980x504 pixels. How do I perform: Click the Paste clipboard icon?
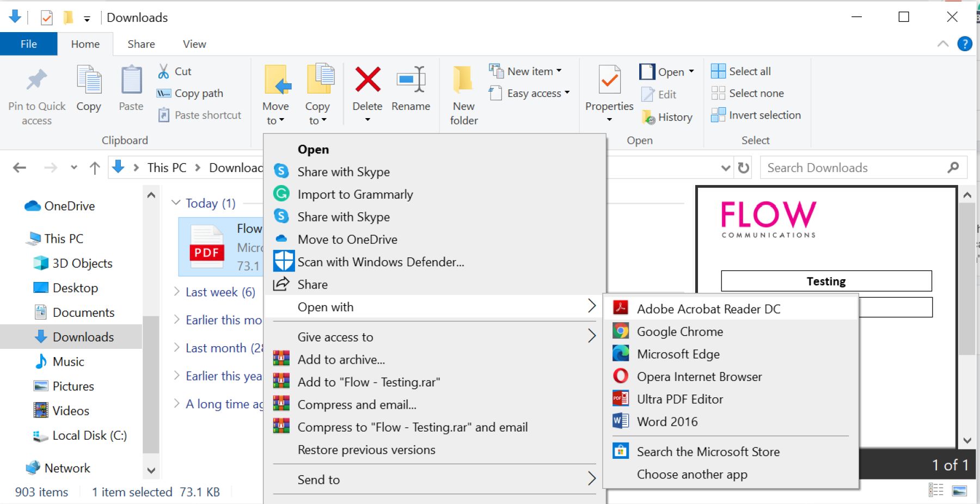pyautogui.click(x=131, y=79)
